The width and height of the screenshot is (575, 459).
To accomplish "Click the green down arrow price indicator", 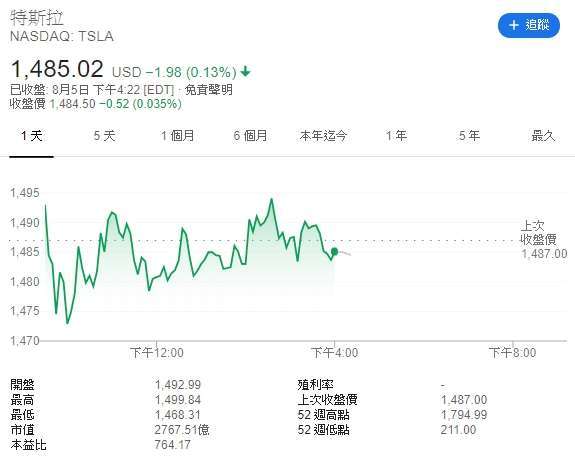I will [x=245, y=71].
